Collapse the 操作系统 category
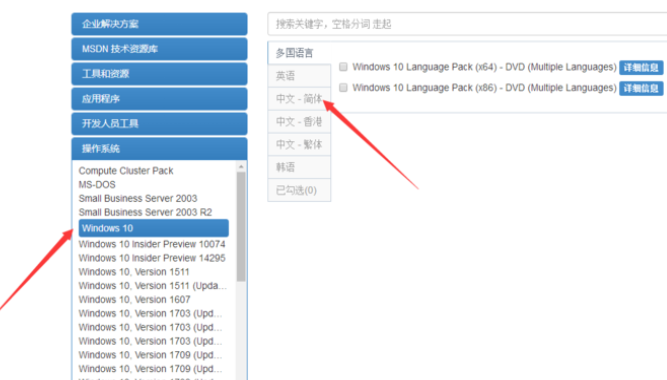This screenshot has height=380, width=667. coord(159,149)
